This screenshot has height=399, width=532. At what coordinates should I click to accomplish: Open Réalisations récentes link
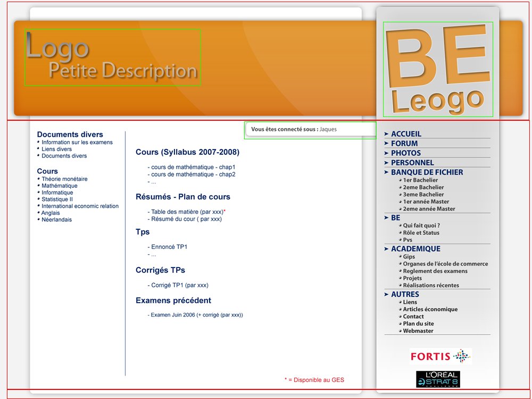pos(431,285)
